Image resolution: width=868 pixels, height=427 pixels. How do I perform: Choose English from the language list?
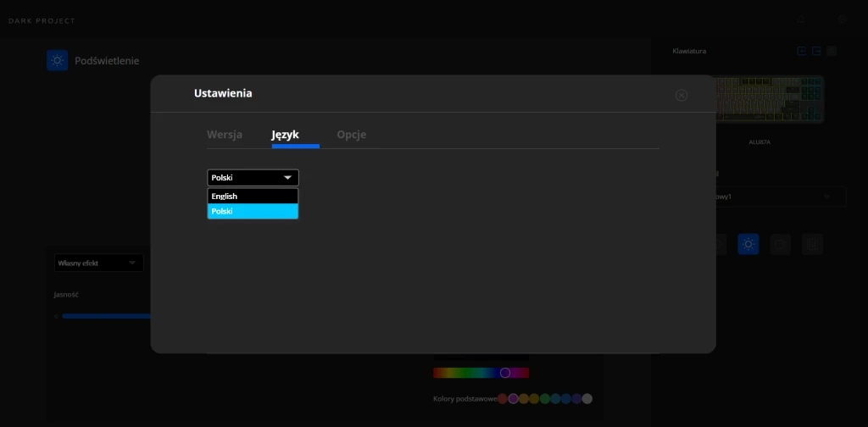253,196
